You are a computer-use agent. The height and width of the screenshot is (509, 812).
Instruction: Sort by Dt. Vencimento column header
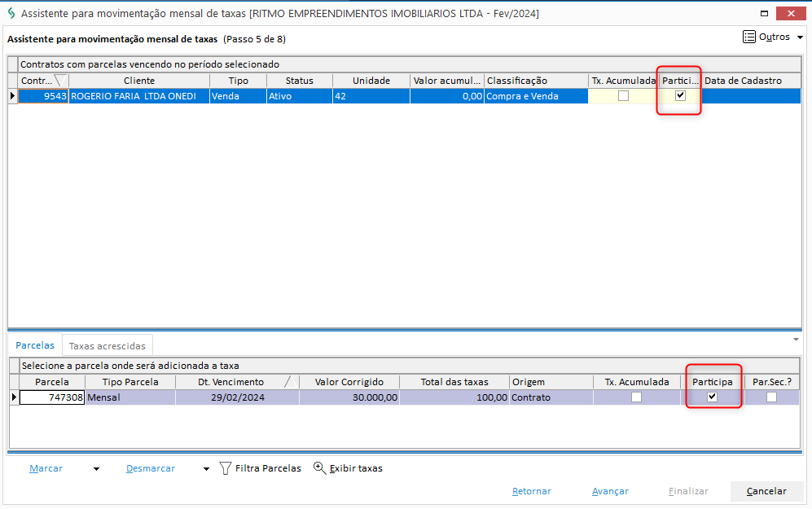pyautogui.click(x=231, y=382)
